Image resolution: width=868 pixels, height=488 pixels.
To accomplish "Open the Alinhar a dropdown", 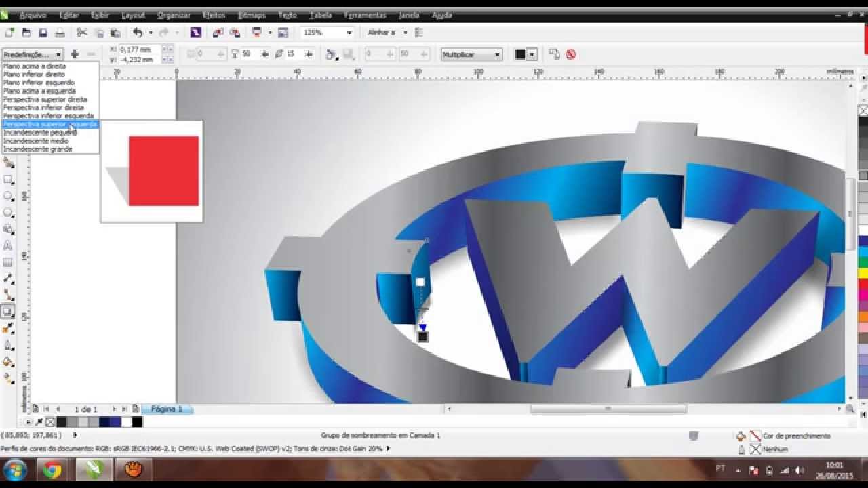I will 406,33.
